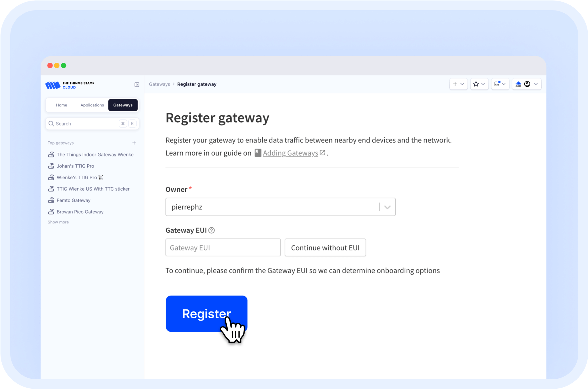This screenshot has width=588, height=389.
Task: Click the gateway lock icon for Femto Gateway
Action: (x=51, y=200)
